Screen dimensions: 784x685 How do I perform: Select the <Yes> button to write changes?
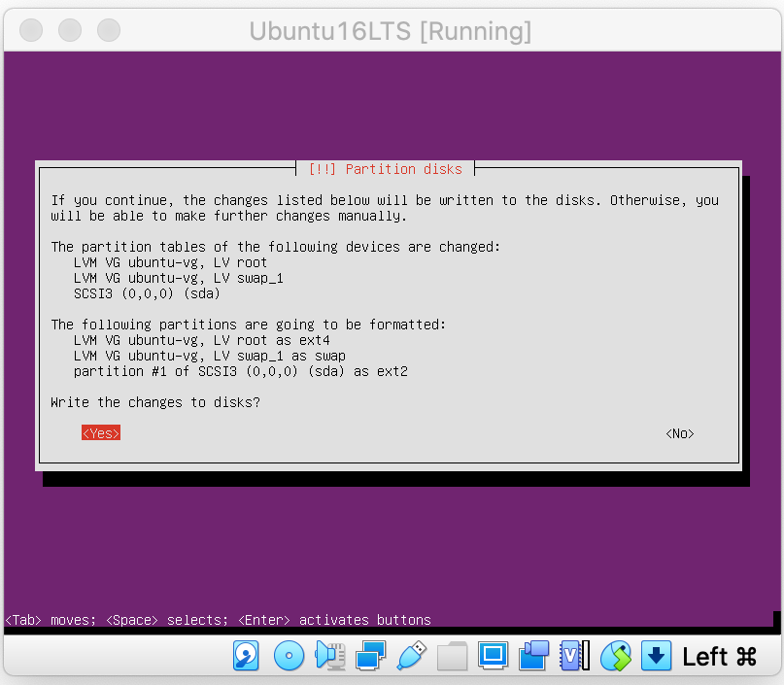pos(101,433)
